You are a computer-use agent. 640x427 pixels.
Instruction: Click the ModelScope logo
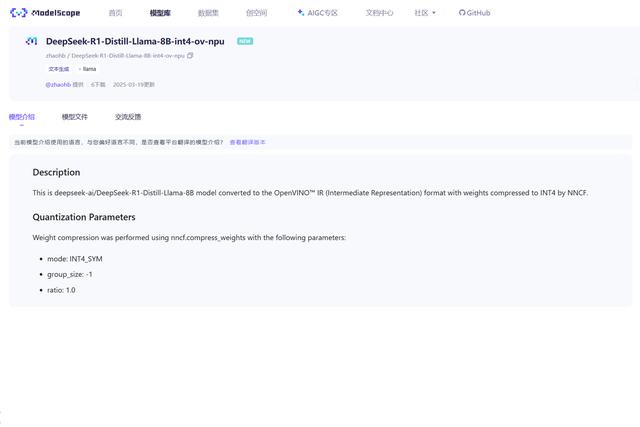coord(45,13)
